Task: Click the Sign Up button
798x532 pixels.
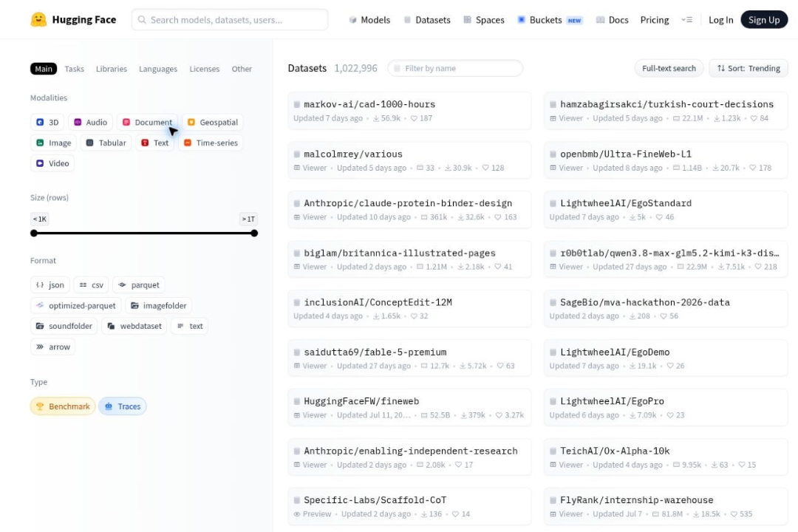Action: pyautogui.click(x=764, y=20)
